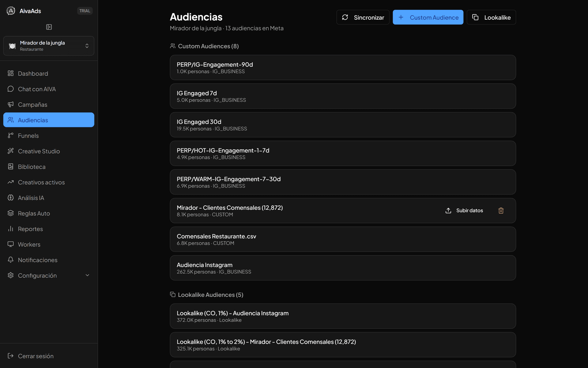Screen dimensions: 588x368
Task: Open Workers in sidebar
Action: tap(49, 244)
